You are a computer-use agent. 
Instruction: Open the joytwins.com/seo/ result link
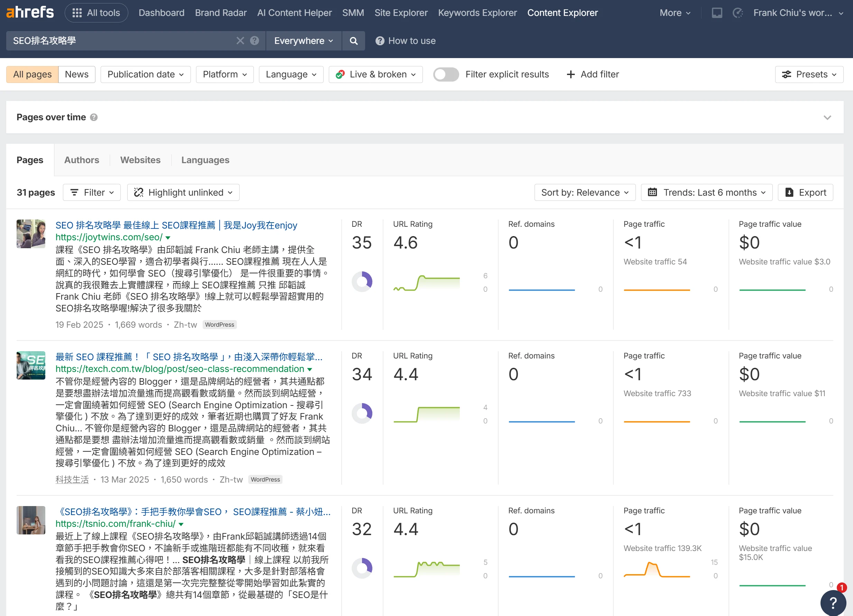[x=109, y=237]
